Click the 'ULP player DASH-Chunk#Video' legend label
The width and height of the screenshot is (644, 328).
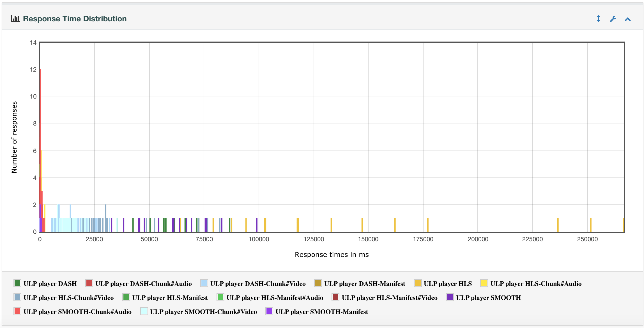tap(258, 284)
